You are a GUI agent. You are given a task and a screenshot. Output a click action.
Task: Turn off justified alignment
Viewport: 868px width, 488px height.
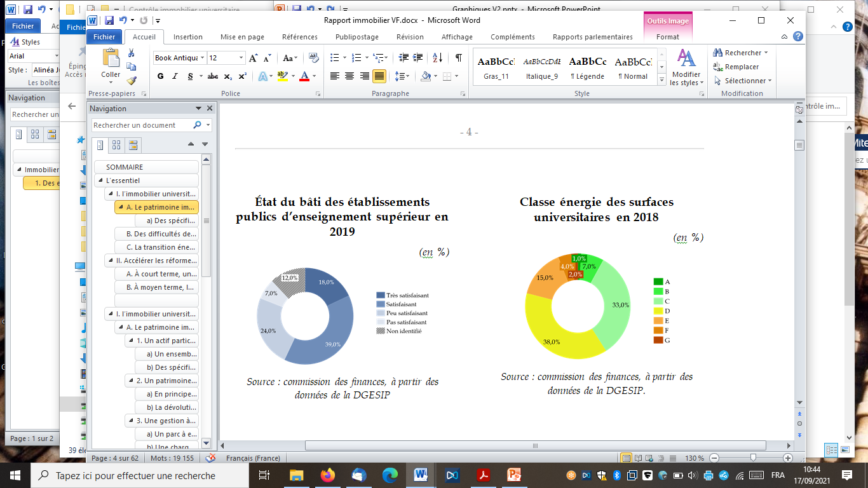(379, 76)
